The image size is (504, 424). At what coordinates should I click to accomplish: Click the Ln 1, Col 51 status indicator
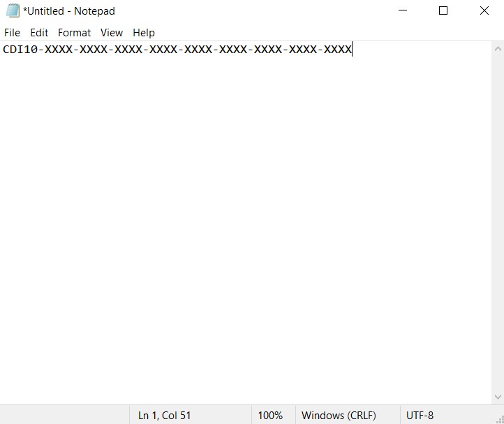tap(164, 416)
